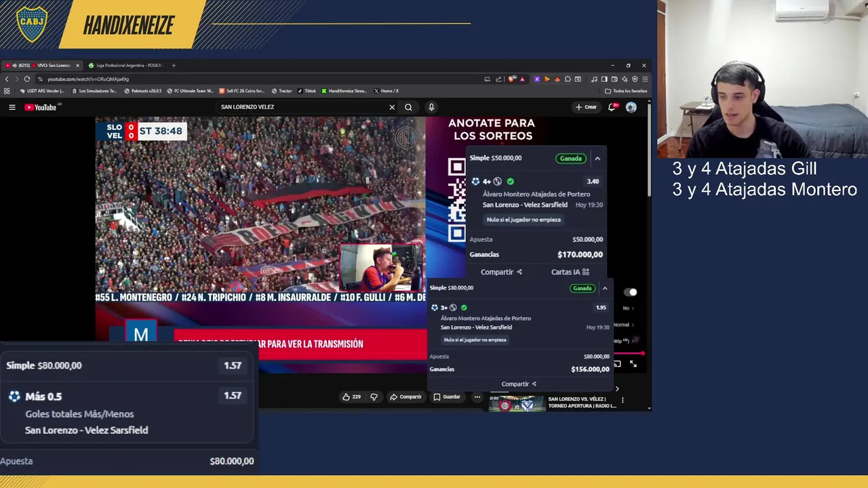Open the Brave Leo AI star icon
The height and width of the screenshot is (488, 868).
pos(625,79)
